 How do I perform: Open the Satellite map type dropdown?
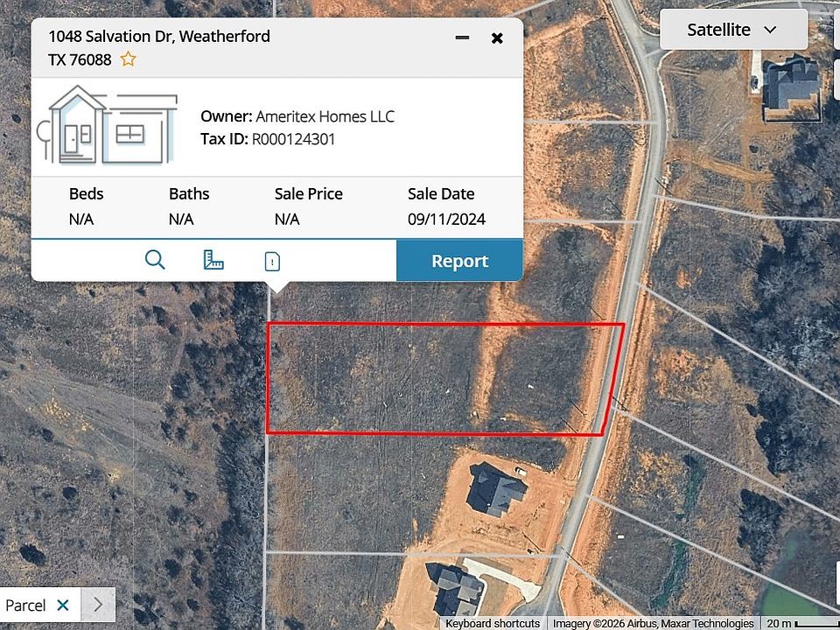(733, 30)
